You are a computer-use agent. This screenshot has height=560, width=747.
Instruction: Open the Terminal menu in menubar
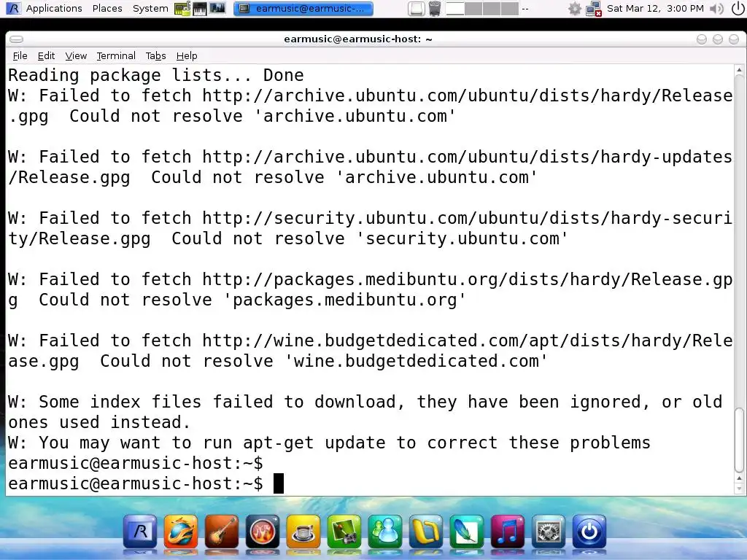(116, 55)
